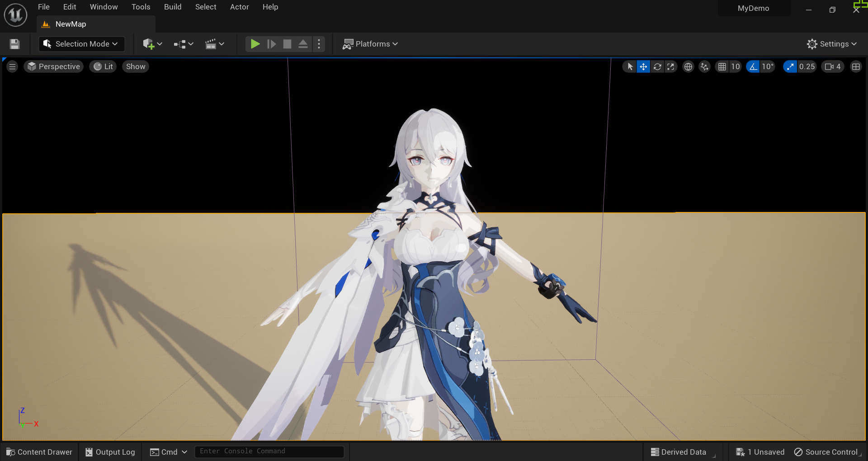Open the Actor menu
The width and height of the screenshot is (868, 461).
point(239,7)
